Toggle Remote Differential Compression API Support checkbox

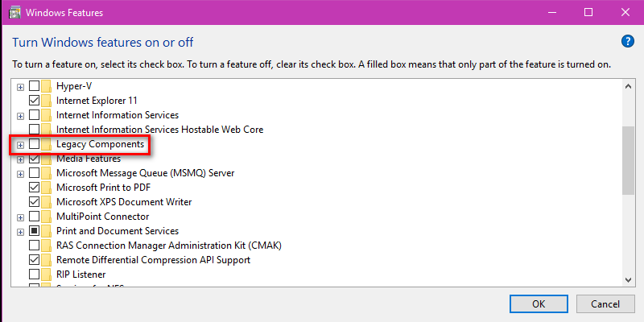tap(34, 260)
